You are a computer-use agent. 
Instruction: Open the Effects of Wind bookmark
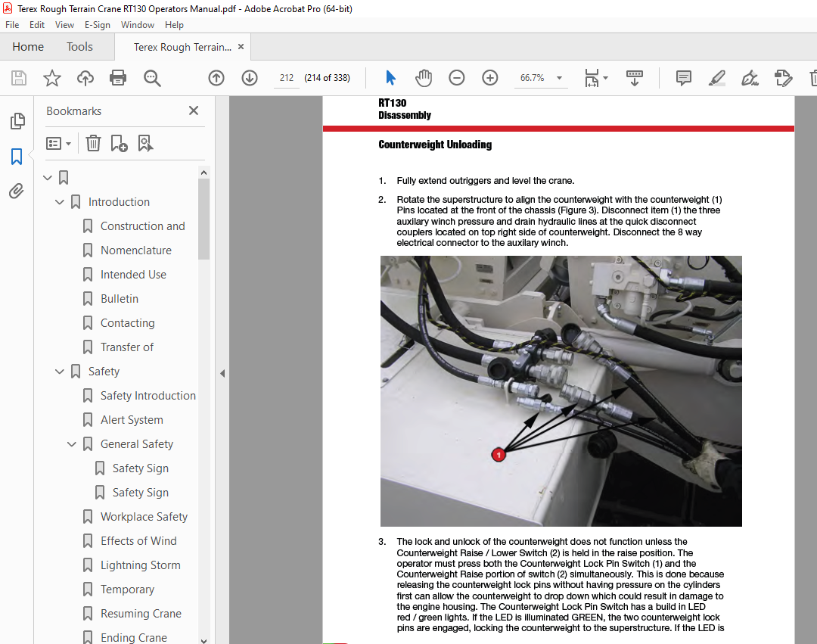138,541
